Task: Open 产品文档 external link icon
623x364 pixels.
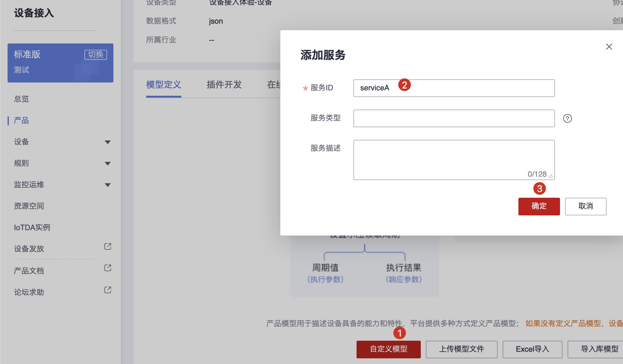Action: pos(108,268)
